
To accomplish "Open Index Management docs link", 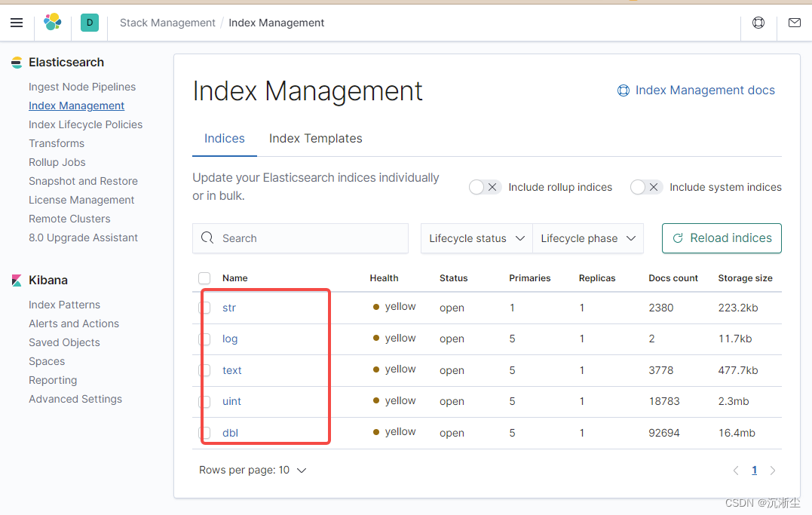I will pos(705,90).
